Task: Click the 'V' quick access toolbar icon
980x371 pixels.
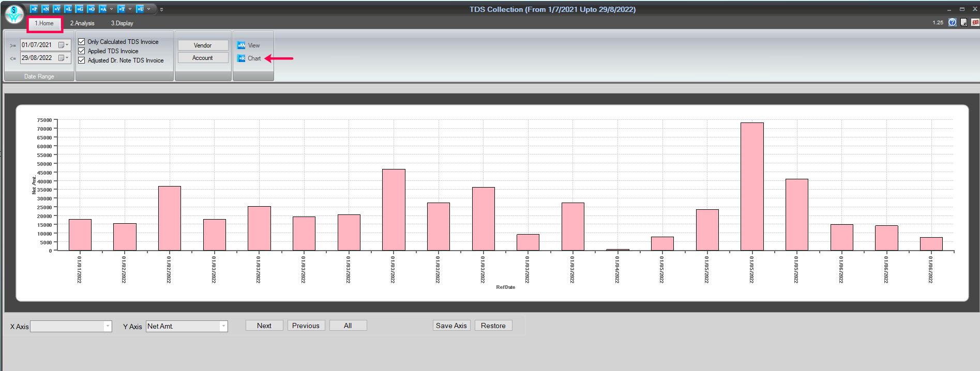Action: tap(57, 9)
